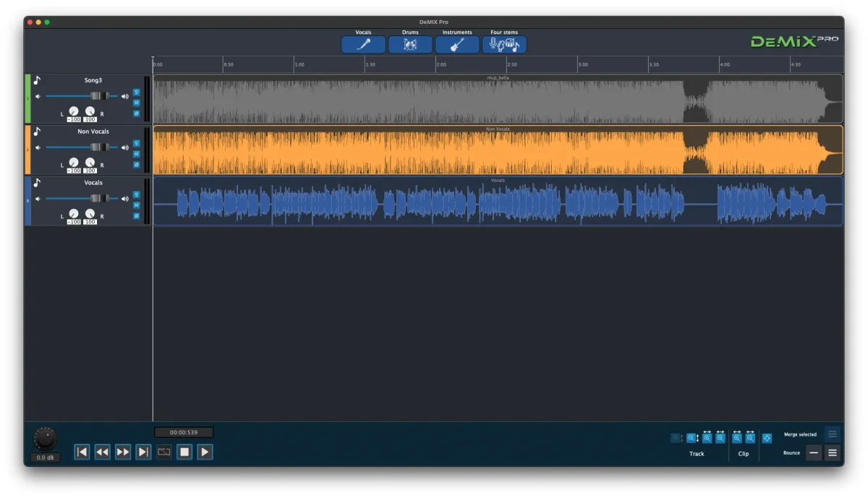Click the Bounce single-line button
The width and height of the screenshot is (868, 498).
814,453
